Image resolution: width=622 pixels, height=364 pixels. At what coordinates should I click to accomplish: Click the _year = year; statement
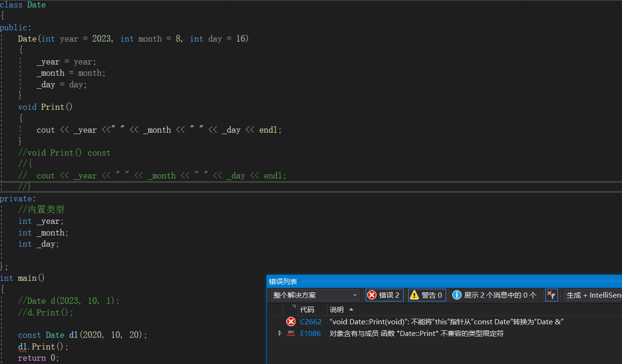click(66, 62)
